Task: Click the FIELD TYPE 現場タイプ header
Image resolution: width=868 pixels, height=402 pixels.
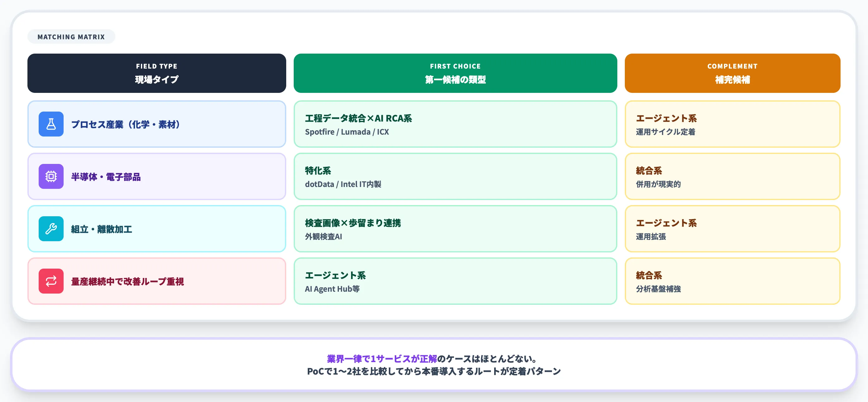Action: [157, 73]
